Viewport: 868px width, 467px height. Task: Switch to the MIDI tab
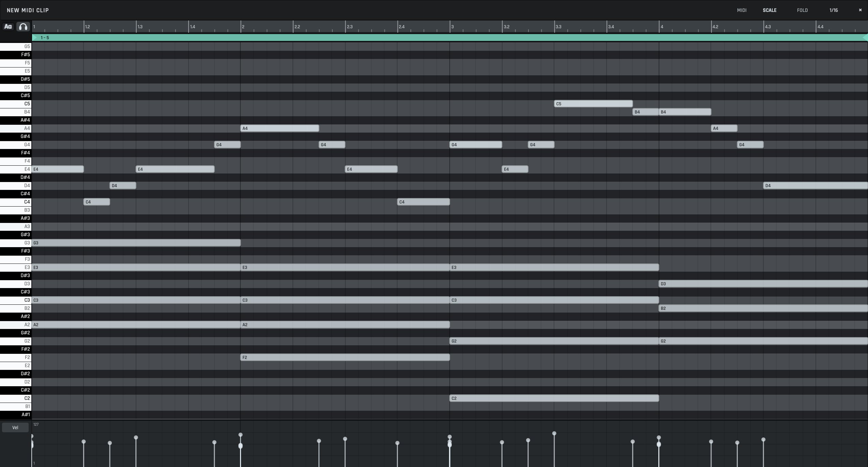[x=742, y=10]
